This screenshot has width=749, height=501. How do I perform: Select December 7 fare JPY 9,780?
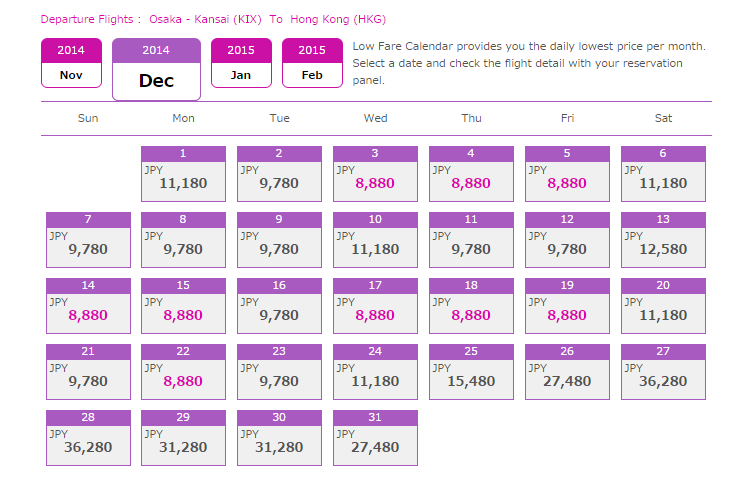pos(88,240)
